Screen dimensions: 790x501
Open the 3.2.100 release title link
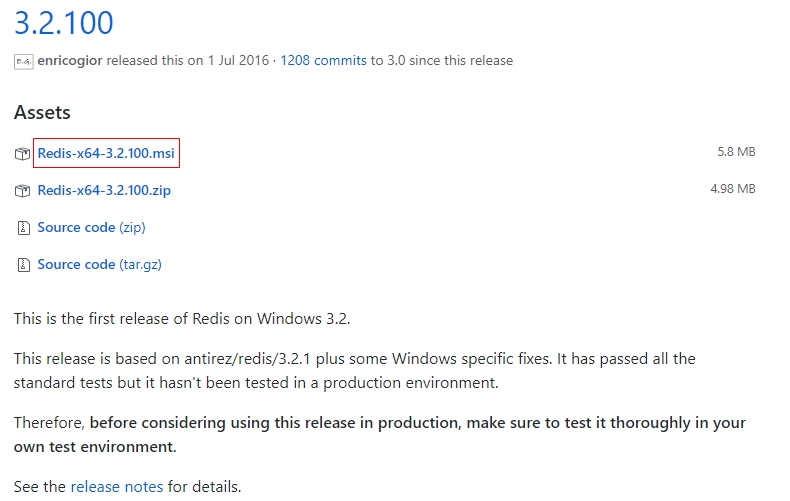(64, 23)
